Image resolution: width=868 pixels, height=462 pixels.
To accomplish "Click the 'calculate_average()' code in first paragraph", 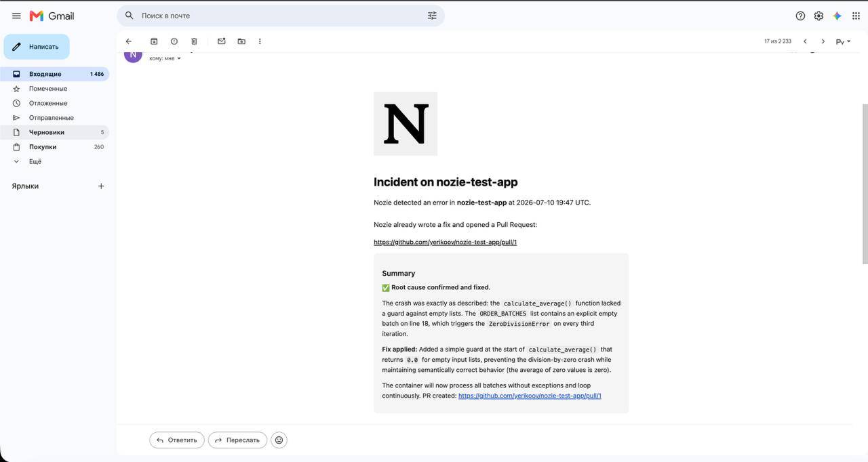I will pyautogui.click(x=538, y=303).
